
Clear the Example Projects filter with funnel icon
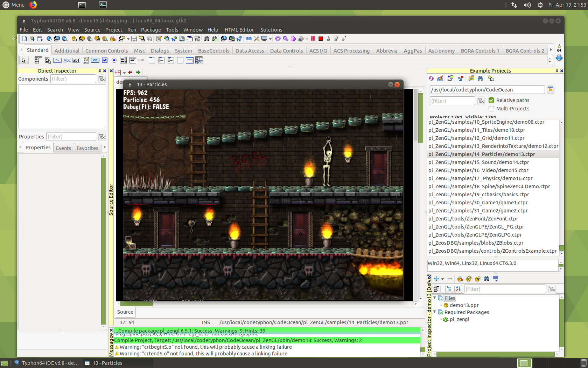pyautogui.click(x=481, y=101)
